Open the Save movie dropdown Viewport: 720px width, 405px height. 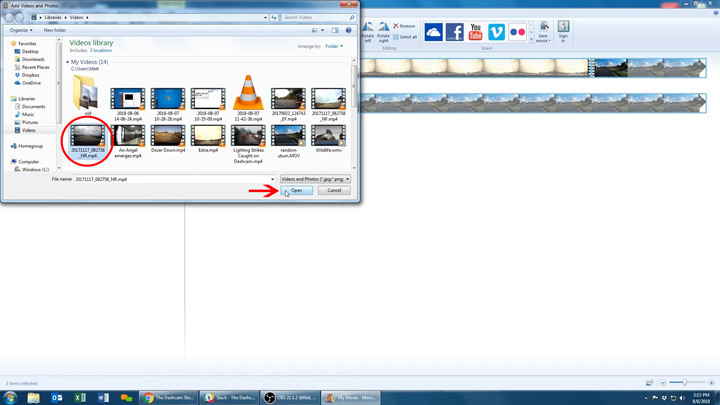543,34
